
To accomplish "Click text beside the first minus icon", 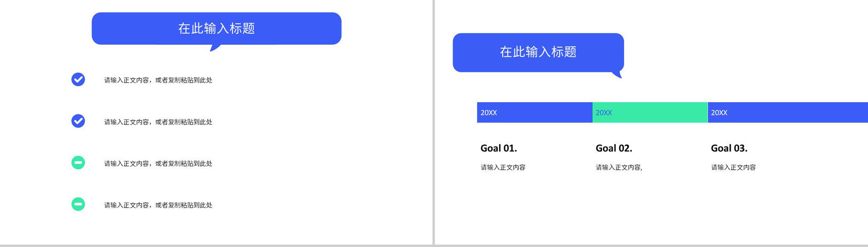I will [x=158, y=163].
